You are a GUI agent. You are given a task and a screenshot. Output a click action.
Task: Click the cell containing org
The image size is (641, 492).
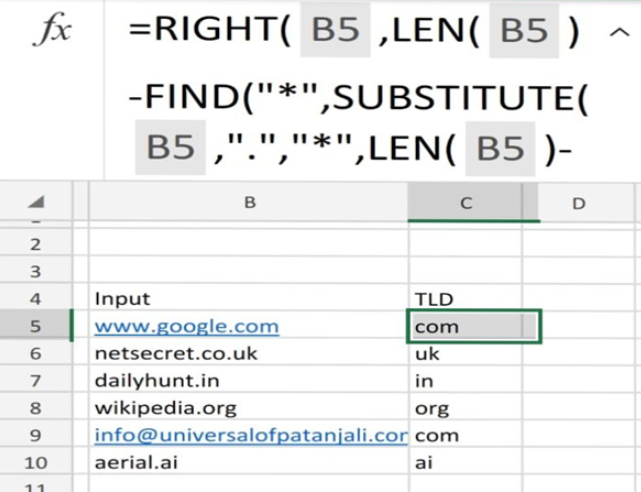click(x=465, y=408)
